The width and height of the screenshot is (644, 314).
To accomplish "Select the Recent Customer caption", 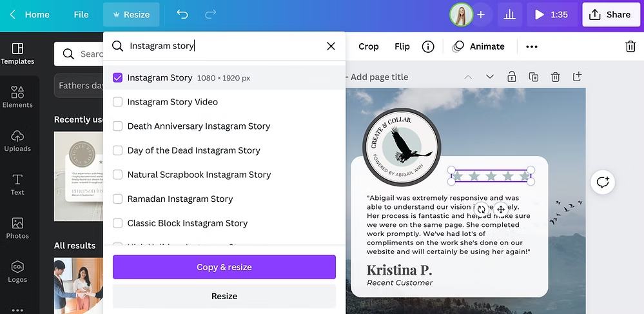I will [400, 283].
